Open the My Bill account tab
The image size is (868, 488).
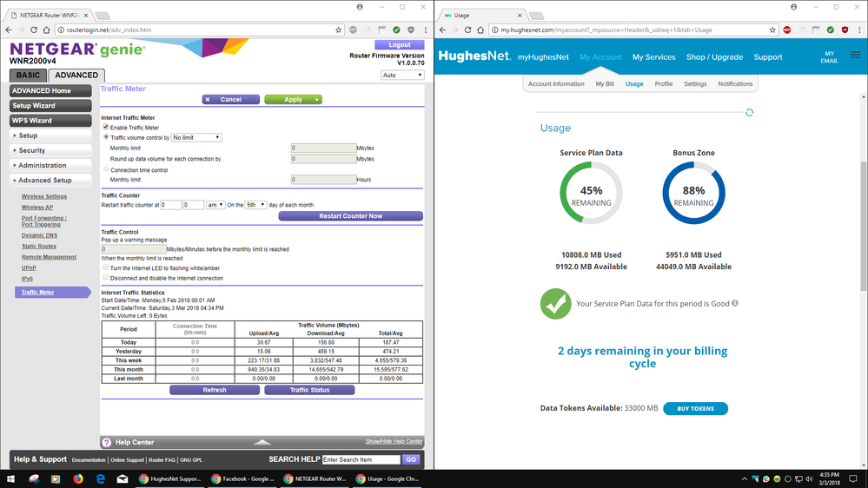pyautogui.click(x=605, y=84)
